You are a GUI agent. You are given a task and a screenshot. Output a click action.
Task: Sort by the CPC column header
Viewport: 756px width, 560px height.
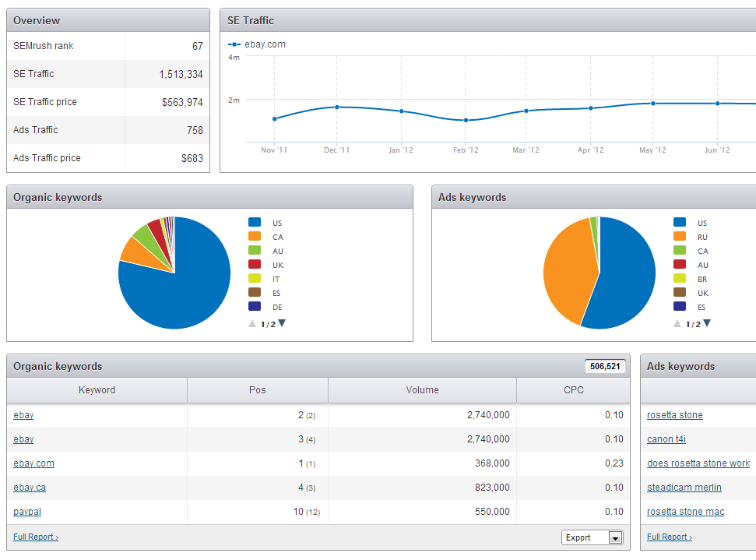click(574, 389)
